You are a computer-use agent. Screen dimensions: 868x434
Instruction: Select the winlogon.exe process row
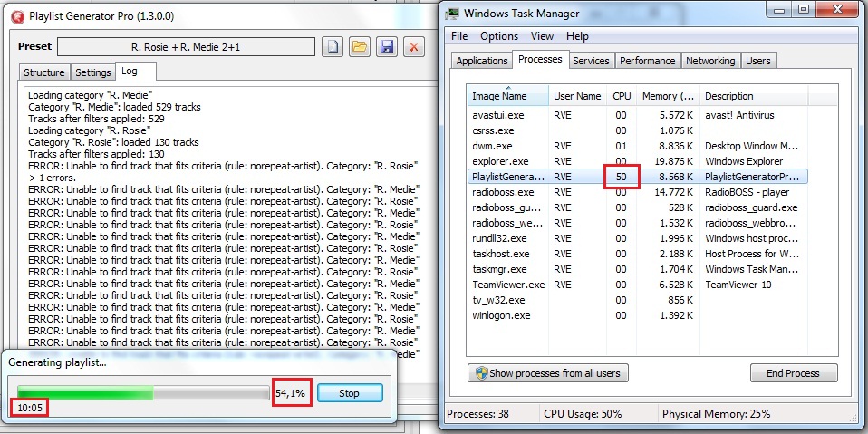pyautogui.click(x=637, y=315)
